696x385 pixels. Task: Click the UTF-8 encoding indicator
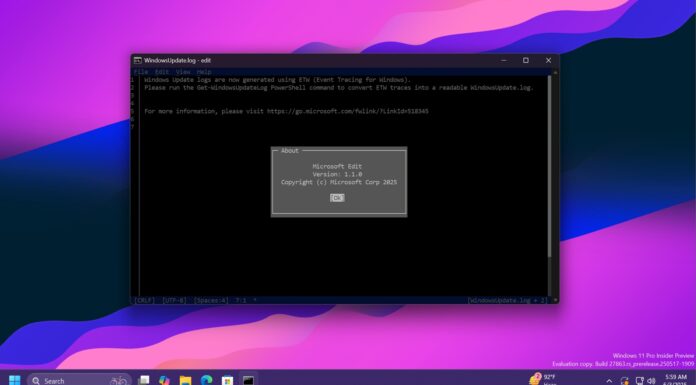coord(174,300)
